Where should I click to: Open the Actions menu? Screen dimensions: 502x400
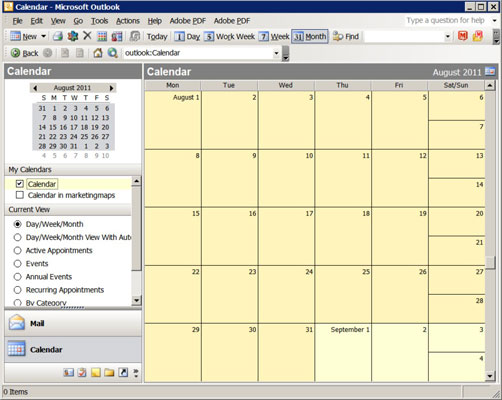click(x=128, y=21)
